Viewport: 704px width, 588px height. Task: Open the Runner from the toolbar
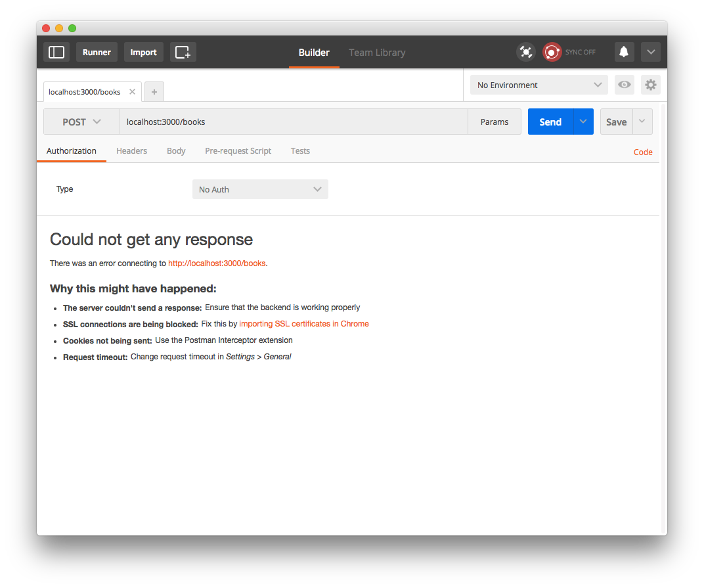click(97, 52)
